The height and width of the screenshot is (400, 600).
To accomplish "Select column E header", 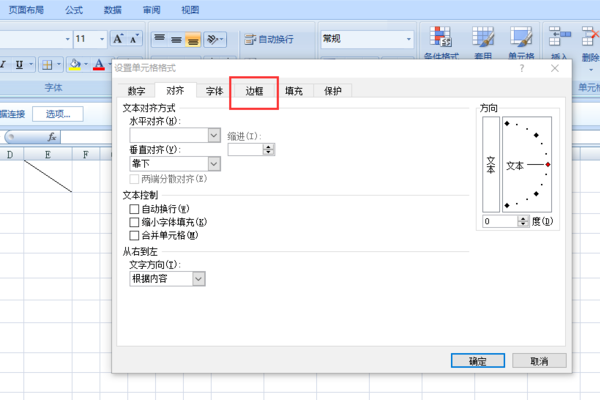I will click(x=48, y=155).
